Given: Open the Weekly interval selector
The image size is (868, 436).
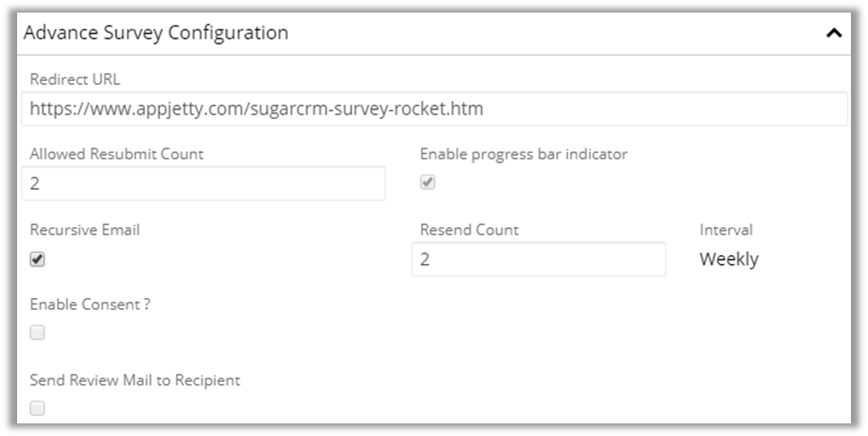Looking at the screenshot, I should (729, 259).
